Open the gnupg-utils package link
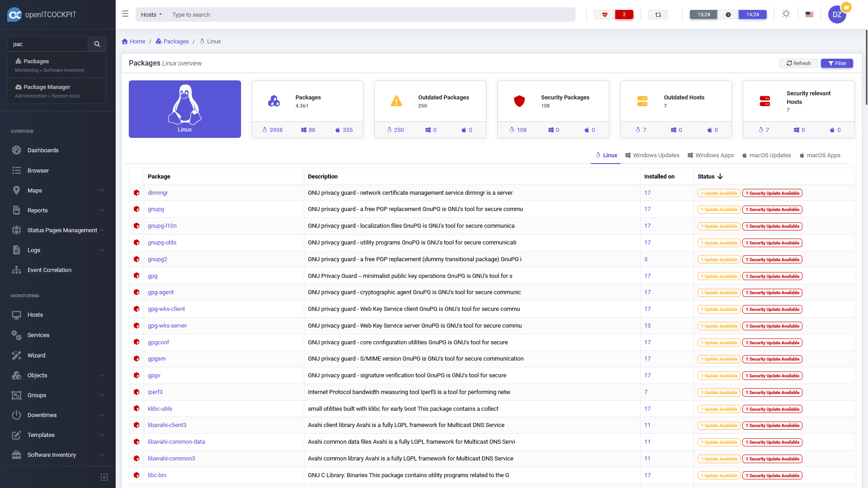 162,243
